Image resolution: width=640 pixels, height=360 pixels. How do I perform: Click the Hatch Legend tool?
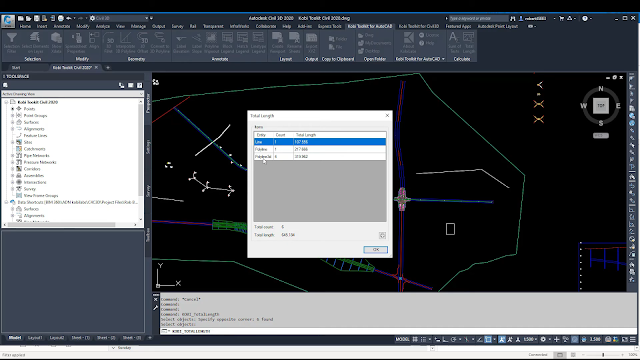tap(242, 42)
